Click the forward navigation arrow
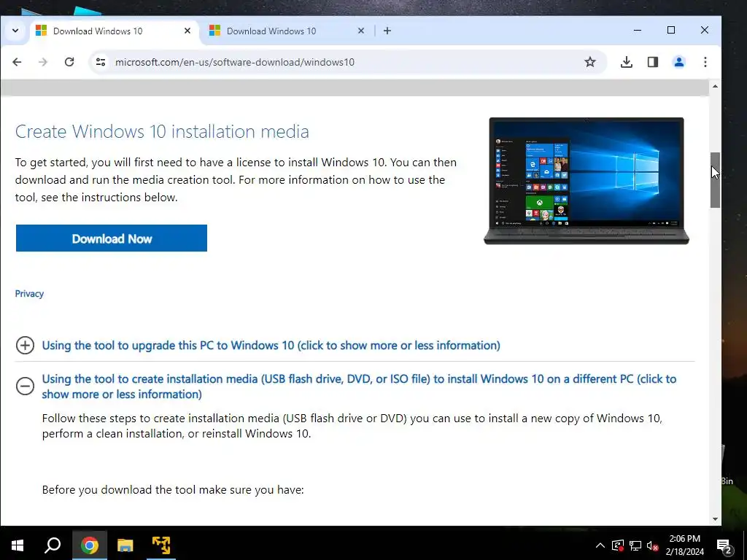The height and width of the screenshot is (560, 747). 43,62
